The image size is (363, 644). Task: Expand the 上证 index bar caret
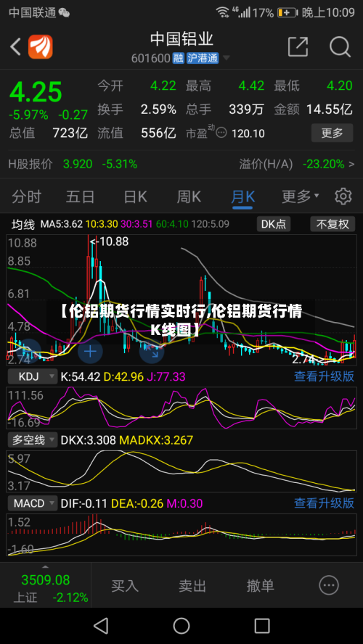pyautogui.click(x=46, y=568)
